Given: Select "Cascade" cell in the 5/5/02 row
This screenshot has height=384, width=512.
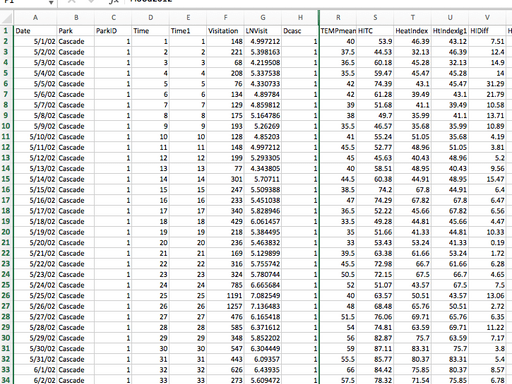Looking at the screenshot, I should coord(76,84).
